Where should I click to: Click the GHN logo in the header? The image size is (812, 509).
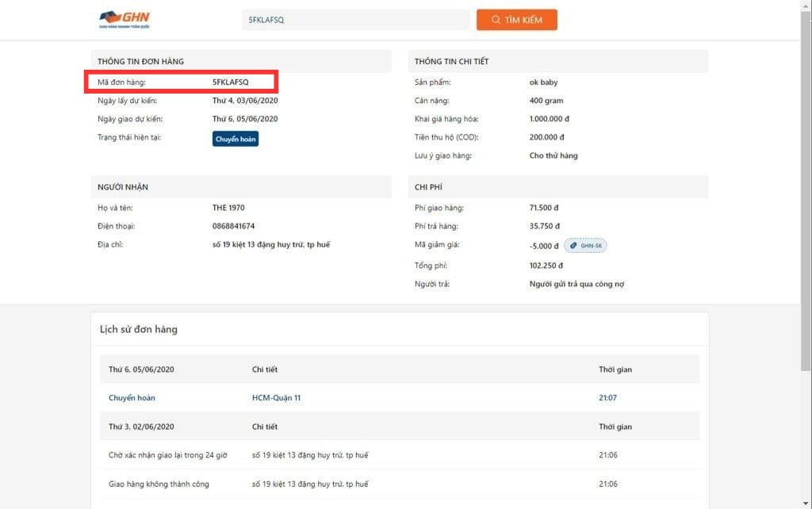pyautogui.click(x=124, y=19)
